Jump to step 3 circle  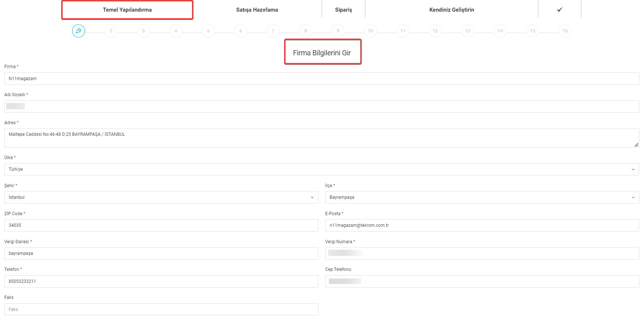(143, 31)
